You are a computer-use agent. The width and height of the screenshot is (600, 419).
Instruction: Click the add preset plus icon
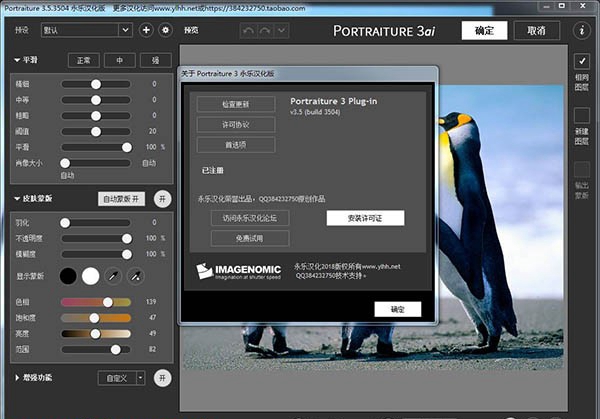click(x=146, y=30)
